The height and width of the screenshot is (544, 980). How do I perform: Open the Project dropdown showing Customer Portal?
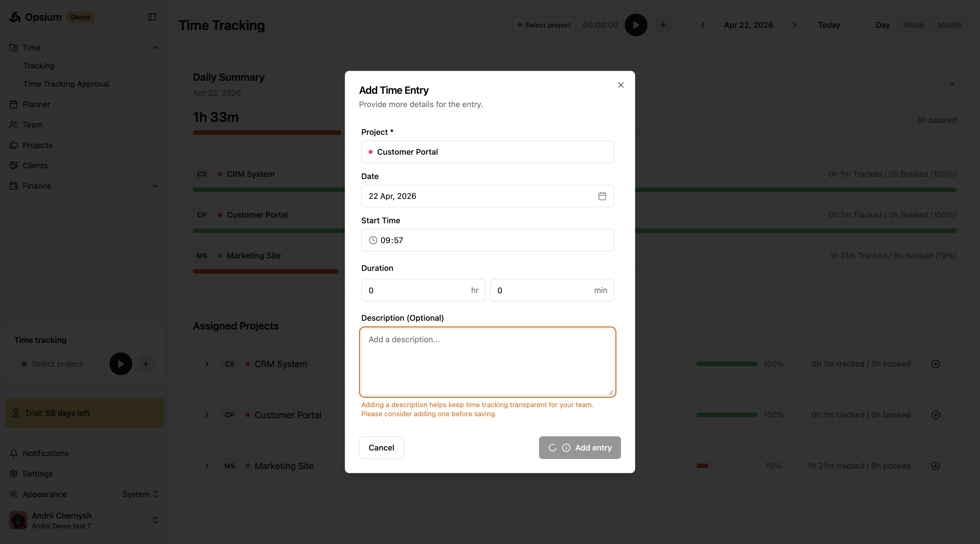tap(487, 152)
